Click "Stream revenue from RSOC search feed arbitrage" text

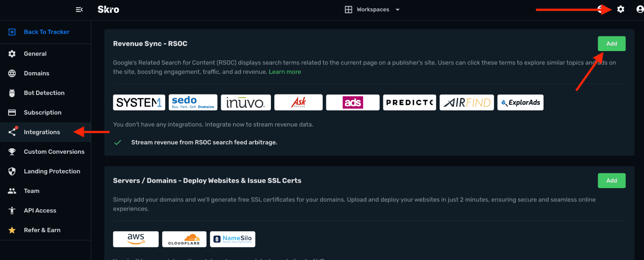point(204,143)
